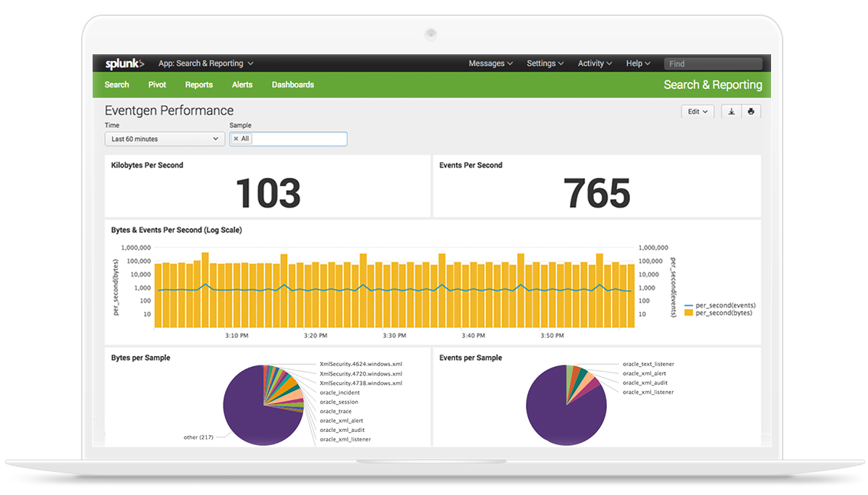Open the Dashboards tab
The image size is (868, 495).
(x=293, y=85)
